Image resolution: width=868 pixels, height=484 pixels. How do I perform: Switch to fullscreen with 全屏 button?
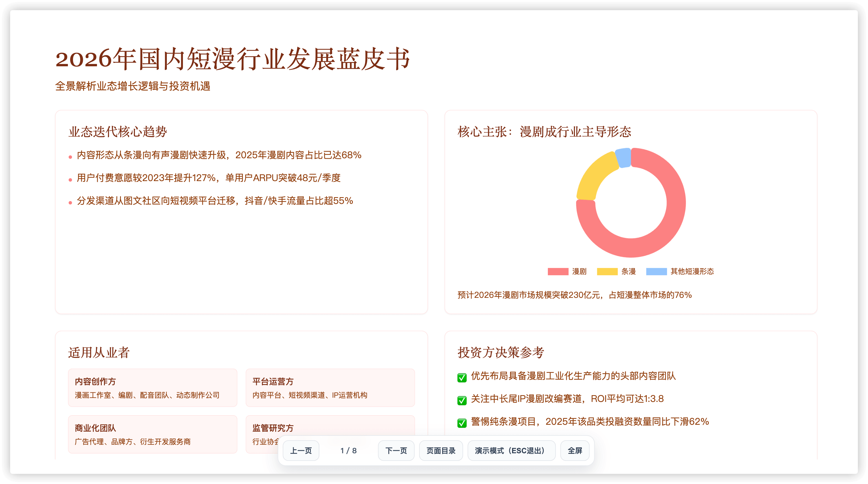coord(575,451)
